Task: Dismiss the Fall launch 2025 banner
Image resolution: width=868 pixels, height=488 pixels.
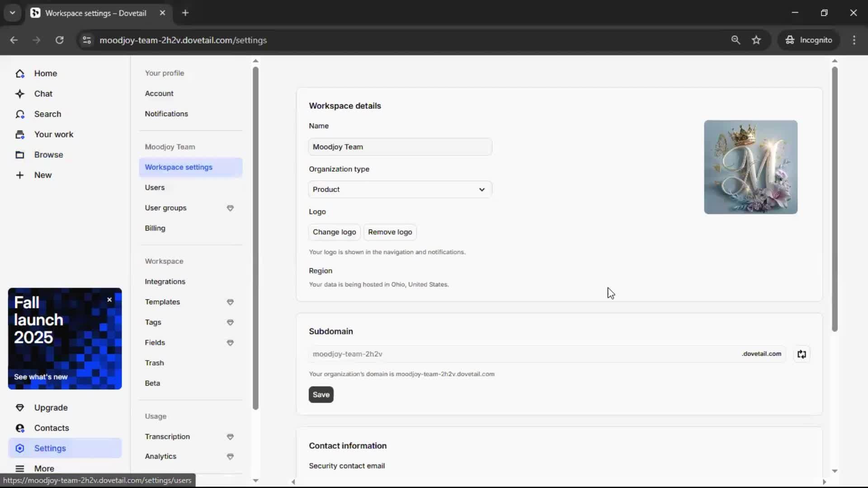Action: pos(109,300)
